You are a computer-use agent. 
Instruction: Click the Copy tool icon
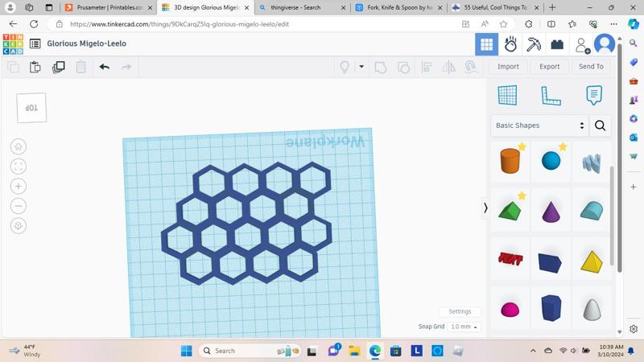pos(13,67)
